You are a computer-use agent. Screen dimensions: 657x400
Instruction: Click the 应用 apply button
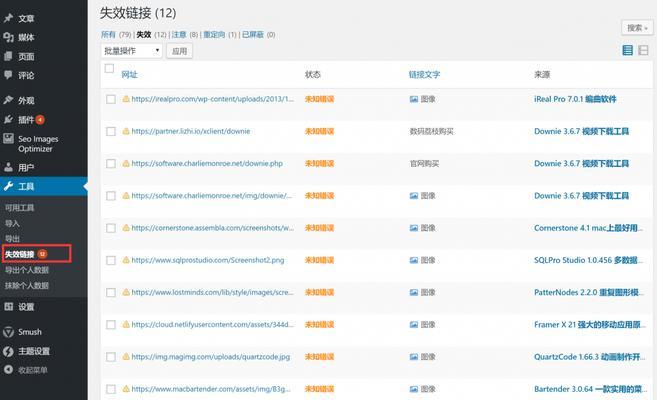point(179,51)
